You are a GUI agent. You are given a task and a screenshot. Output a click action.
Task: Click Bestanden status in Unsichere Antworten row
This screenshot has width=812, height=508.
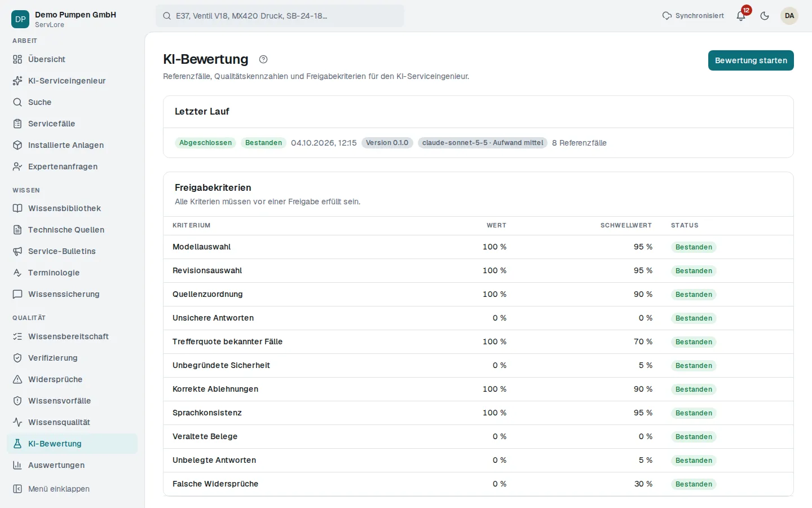(x=694, y=318)
